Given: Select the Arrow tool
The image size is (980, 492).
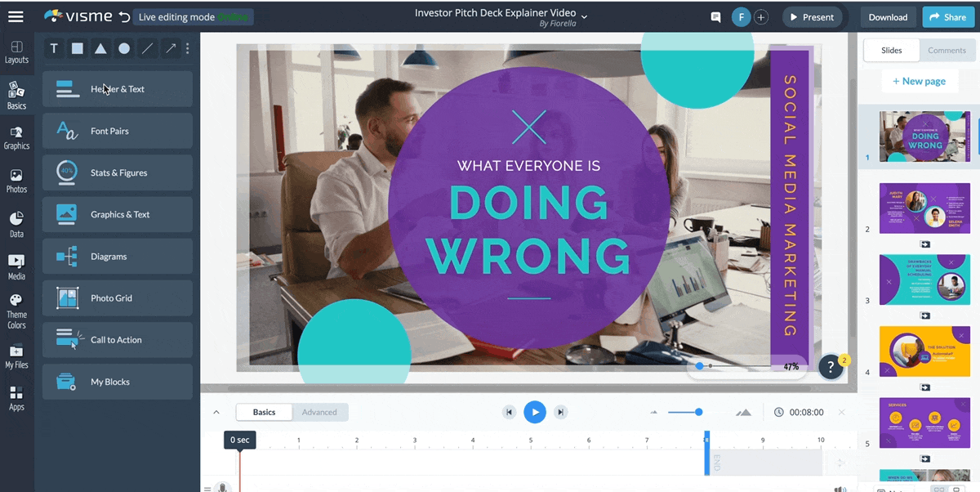Looking at the screenshot, I should pyautogui.click(x=170, y=48).
